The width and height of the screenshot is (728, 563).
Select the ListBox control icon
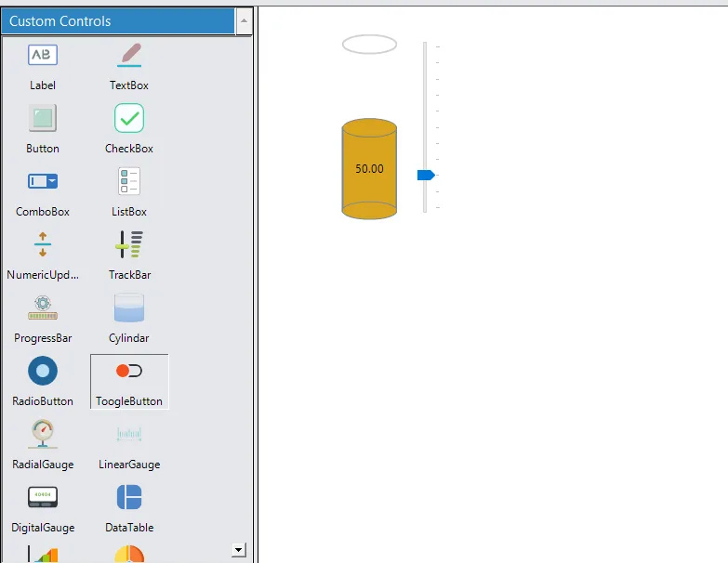129,181
